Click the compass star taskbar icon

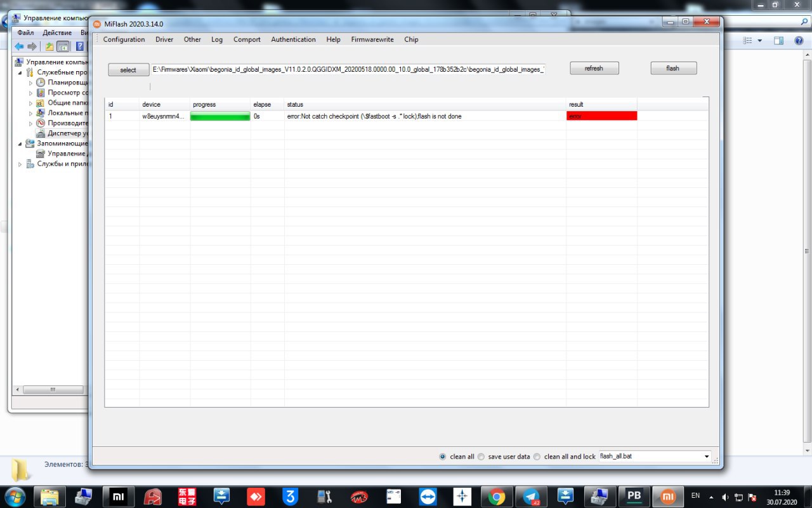coord(462,497)
